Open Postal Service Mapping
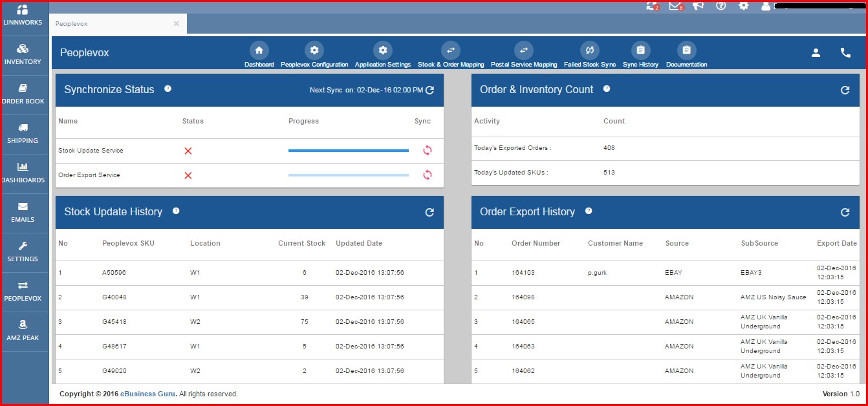 point(524,55)
